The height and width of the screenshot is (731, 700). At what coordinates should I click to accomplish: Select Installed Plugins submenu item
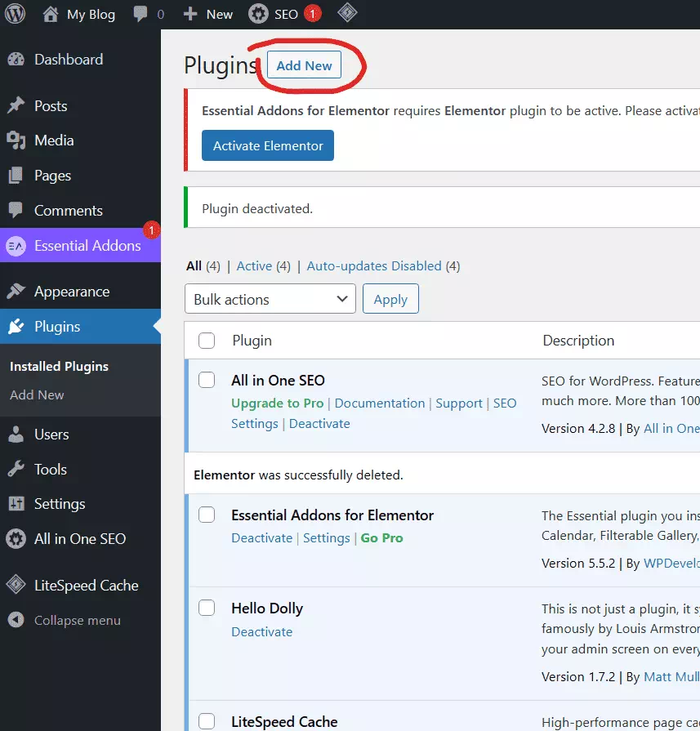60,367
